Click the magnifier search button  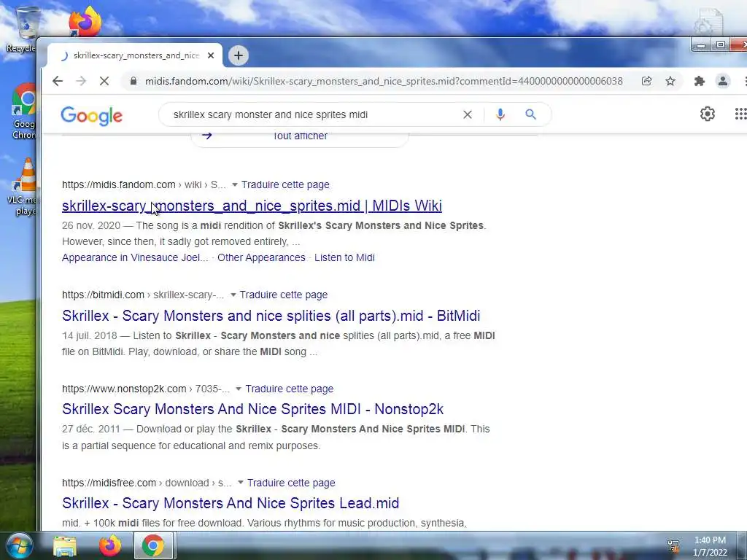click(x=530, y=114)
